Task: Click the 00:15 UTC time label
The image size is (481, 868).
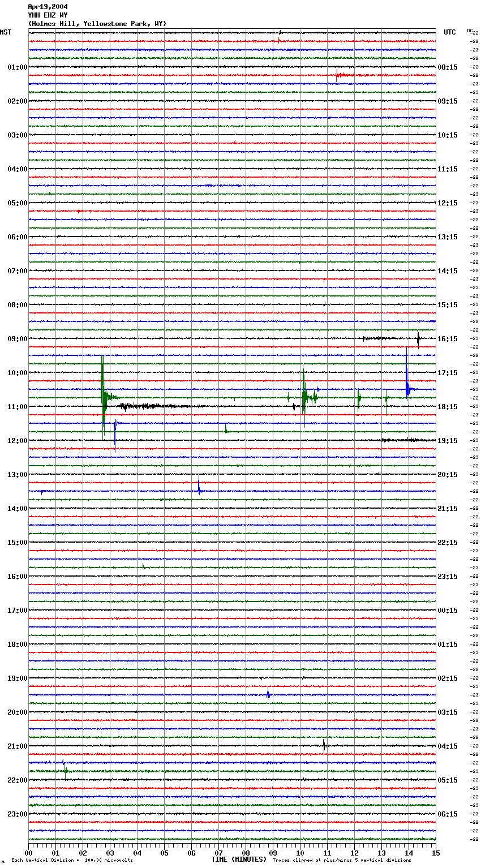Action: point(448,611)
